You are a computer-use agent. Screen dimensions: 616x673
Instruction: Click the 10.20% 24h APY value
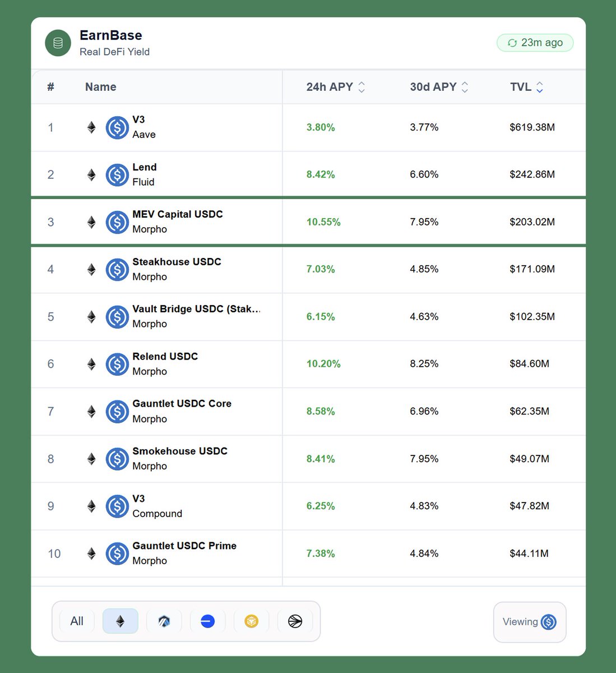tap(323, 364)
